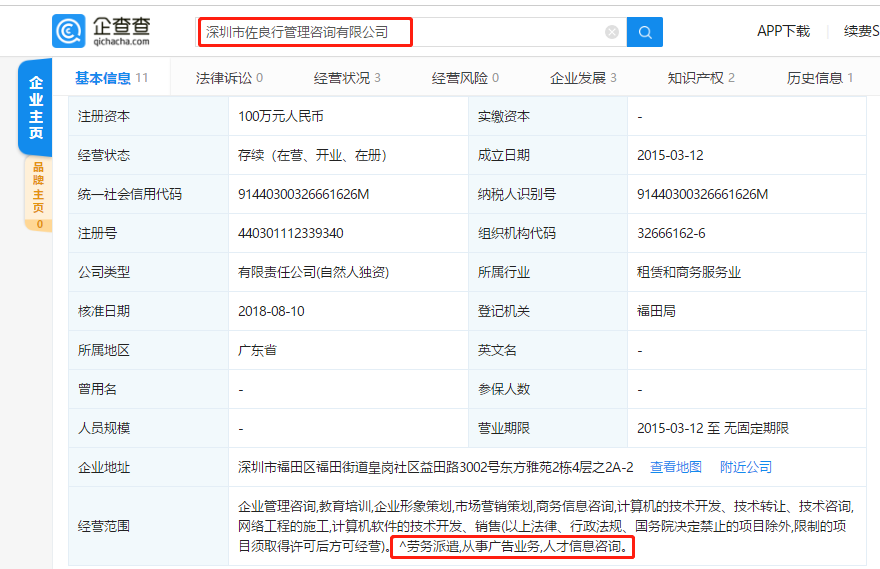Open the 查看地图 link

[676, 467]
